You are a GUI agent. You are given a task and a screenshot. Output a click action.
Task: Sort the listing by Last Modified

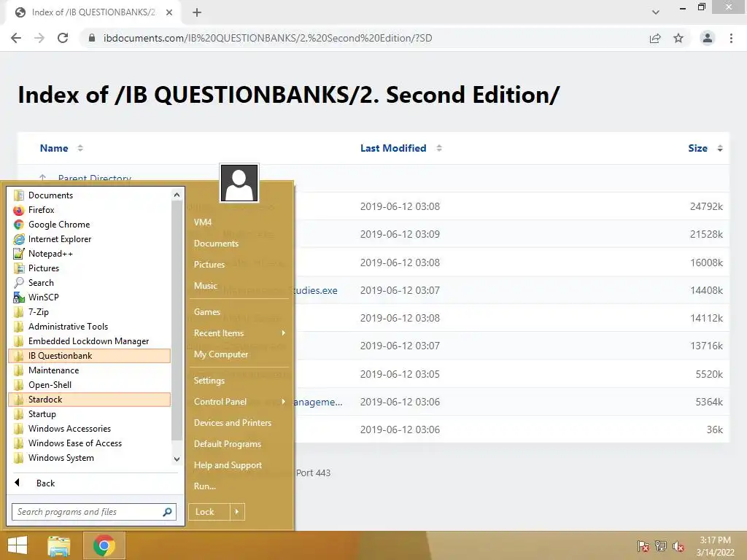coord(393,148)
